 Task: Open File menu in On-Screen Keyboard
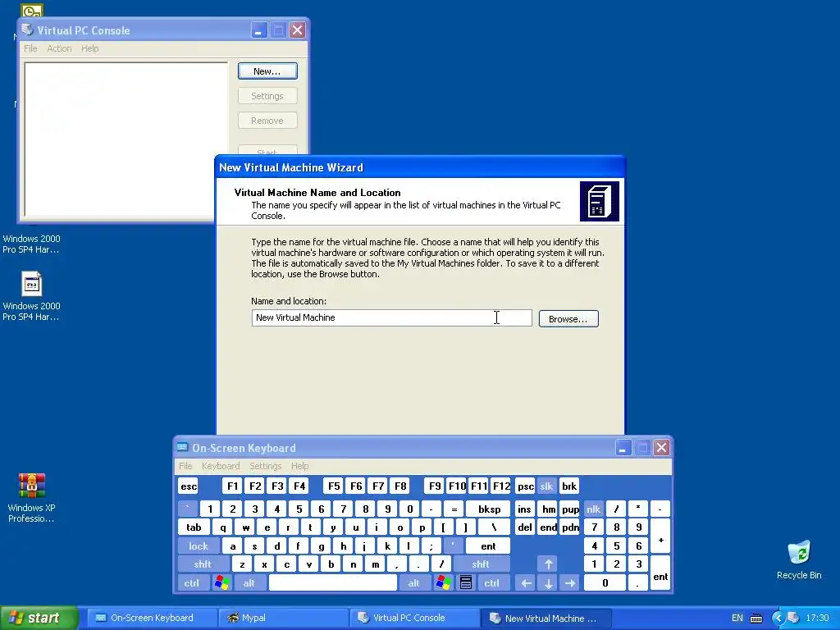(185, 466)
